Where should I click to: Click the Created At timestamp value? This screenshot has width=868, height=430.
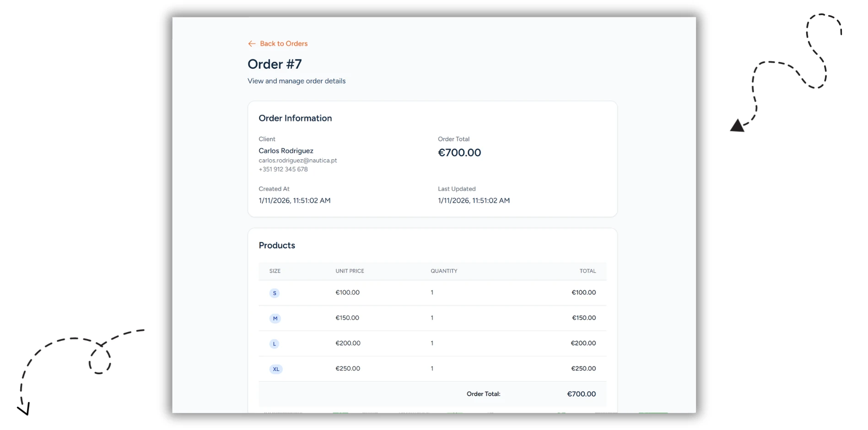[294, 200]
